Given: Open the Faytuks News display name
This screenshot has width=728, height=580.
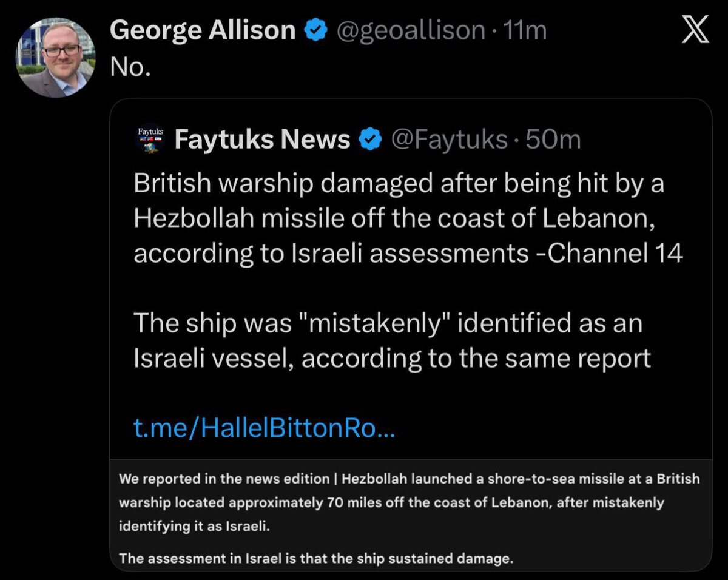Looking at the screenshot, I should tap(262, 141).
